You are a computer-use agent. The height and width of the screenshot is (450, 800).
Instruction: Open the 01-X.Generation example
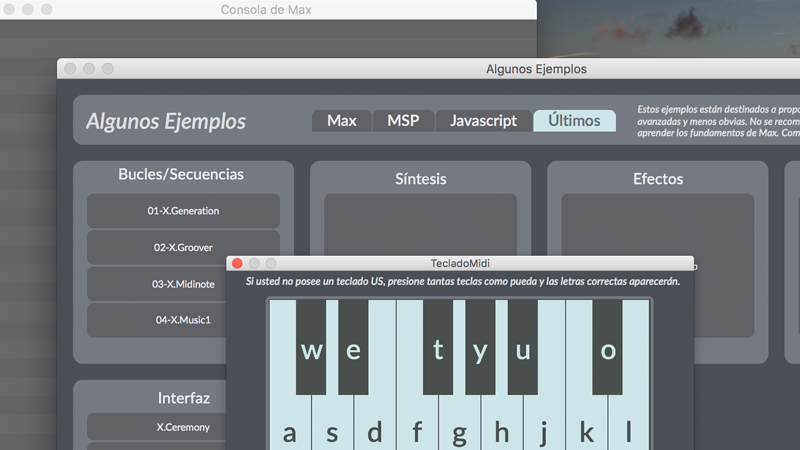point(183,211)
